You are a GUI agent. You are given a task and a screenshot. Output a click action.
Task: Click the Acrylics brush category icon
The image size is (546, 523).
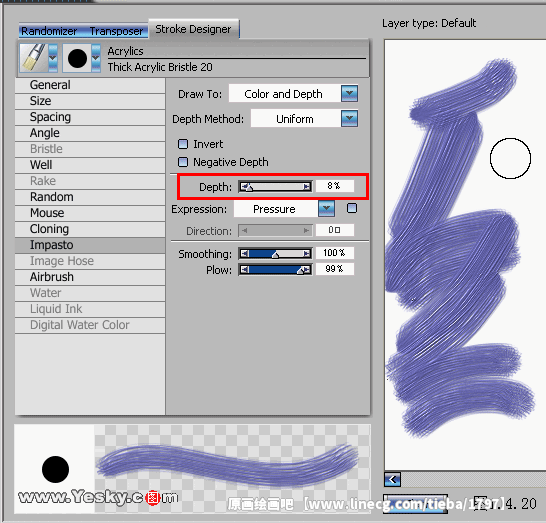[x=34, y=57]
